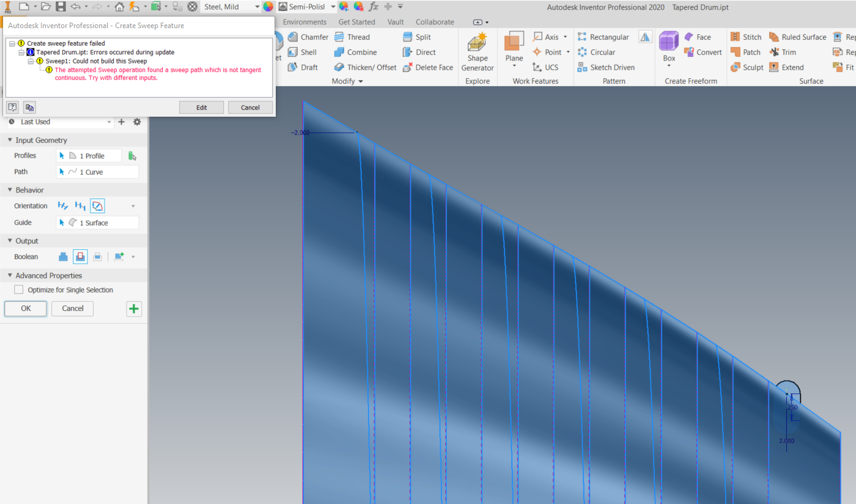Expand the Modify panel dropdown
The width and height of the screenshot is (856, 504).
pos(360,81)
